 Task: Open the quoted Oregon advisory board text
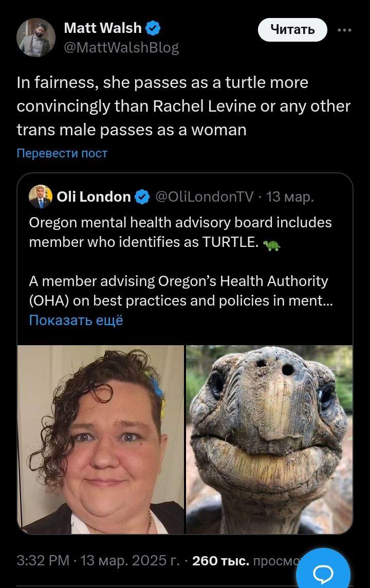click(x=180, y=231)
